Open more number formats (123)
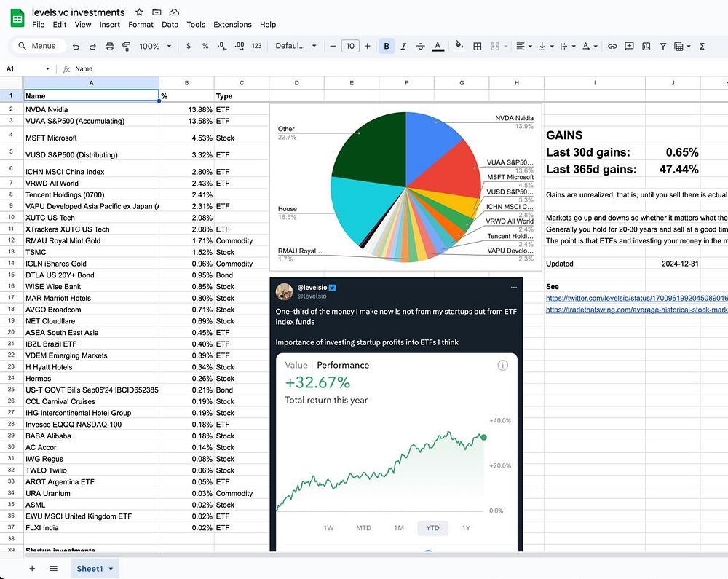The height and width of the screenshot is (579, 728). 257,46
